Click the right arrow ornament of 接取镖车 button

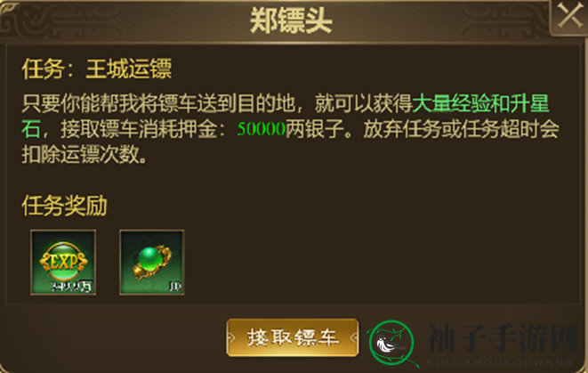pos(354,337)
